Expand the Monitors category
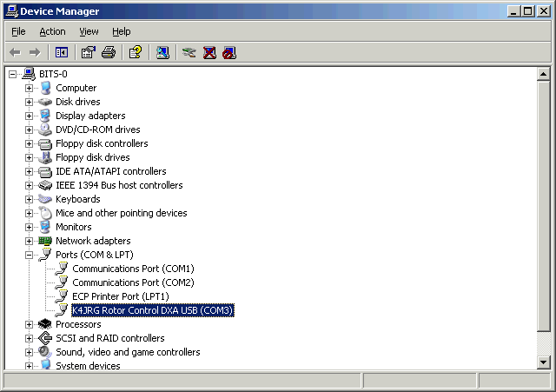Screen dimensions: 556x392 29,227
